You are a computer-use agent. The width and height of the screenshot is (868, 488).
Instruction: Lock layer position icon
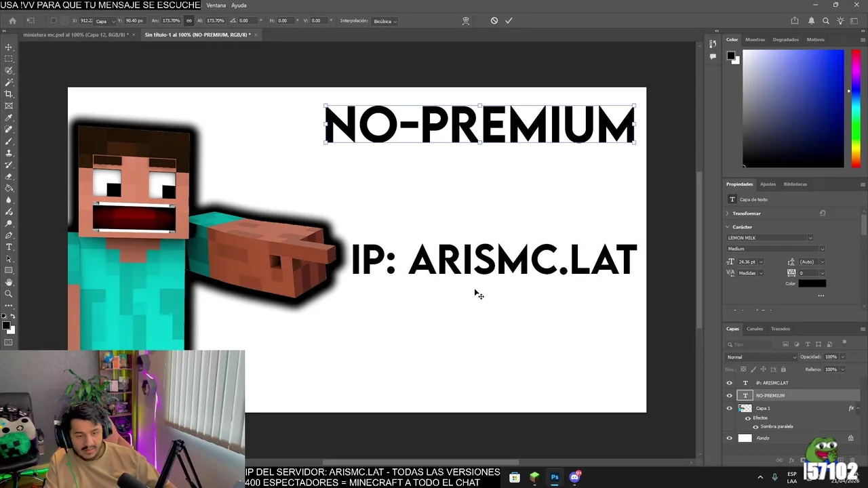click(x=763, y=369)
